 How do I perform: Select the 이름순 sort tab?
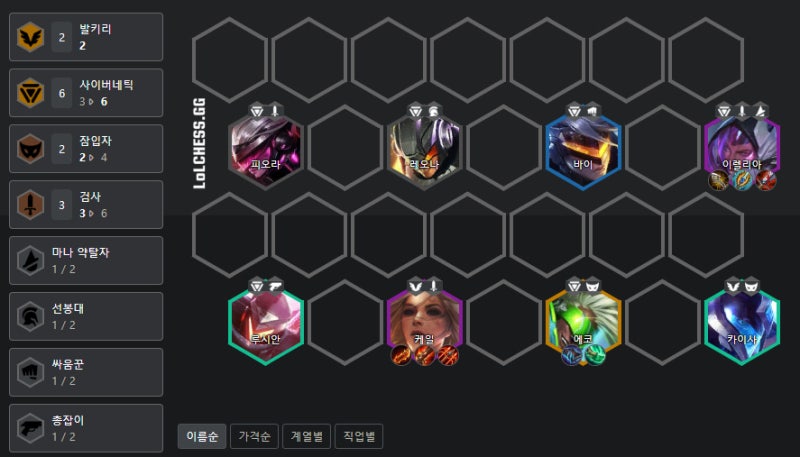tap(202, 437)
